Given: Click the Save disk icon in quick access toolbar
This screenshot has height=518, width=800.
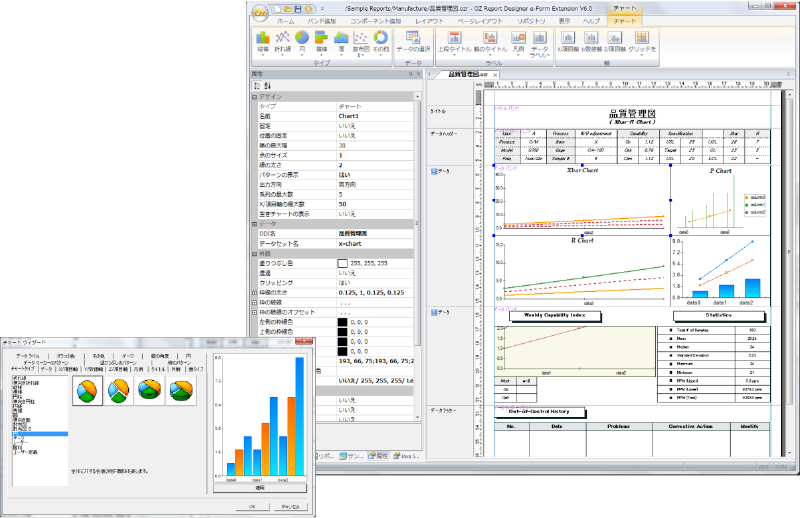Looking at the screenshot, I should click(298, 9).
